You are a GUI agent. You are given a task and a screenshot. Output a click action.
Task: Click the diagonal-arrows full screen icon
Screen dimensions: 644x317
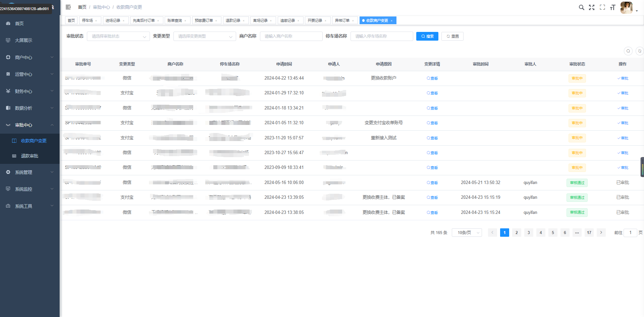click(x=592, y=7)
